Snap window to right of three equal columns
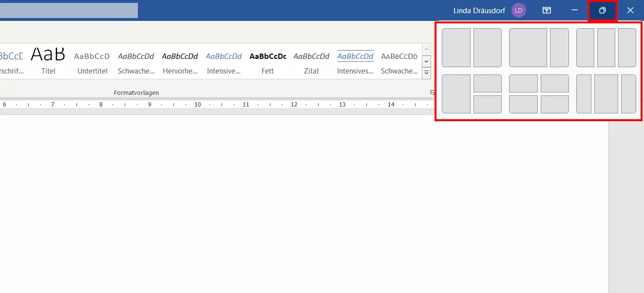This screenshot has width=644, height=293. click(627, 48)
